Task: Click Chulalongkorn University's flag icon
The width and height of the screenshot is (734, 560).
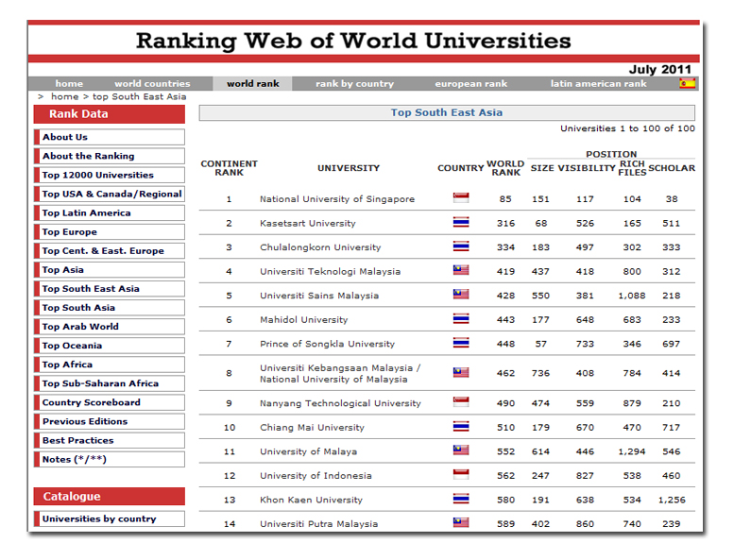Action: pos(461,246)
